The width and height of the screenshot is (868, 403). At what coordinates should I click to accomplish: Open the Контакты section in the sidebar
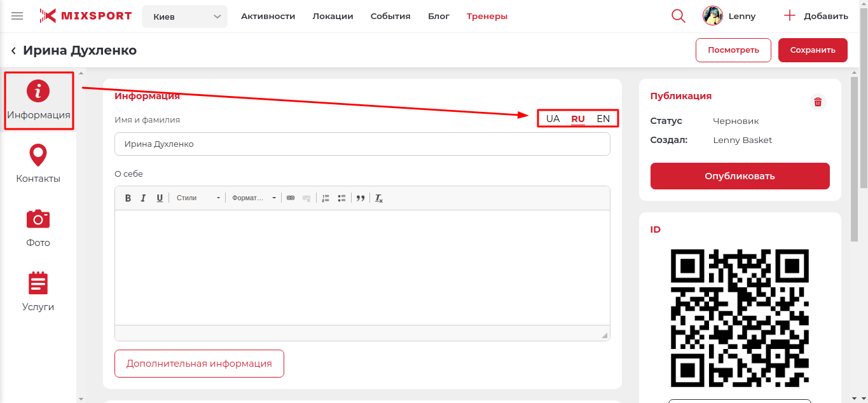[38, 164]
